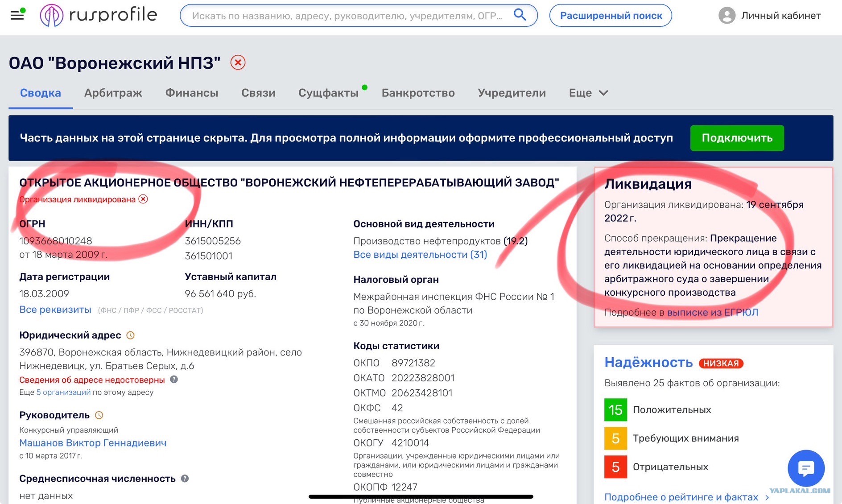Click 'Сведения об адресе недостоверны' warning text

pos(92,380)
